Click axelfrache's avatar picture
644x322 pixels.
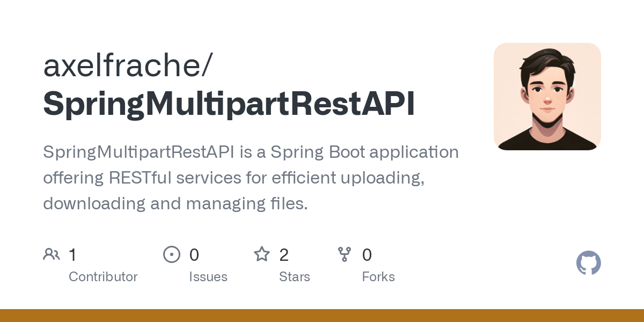pyautogui.click(x=547, y=97)
